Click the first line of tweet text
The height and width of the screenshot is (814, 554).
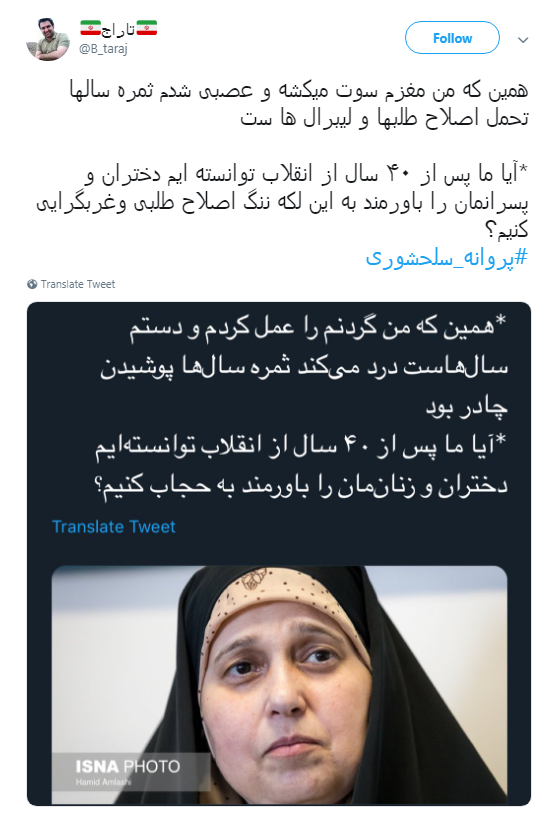(x=299, y=91)
